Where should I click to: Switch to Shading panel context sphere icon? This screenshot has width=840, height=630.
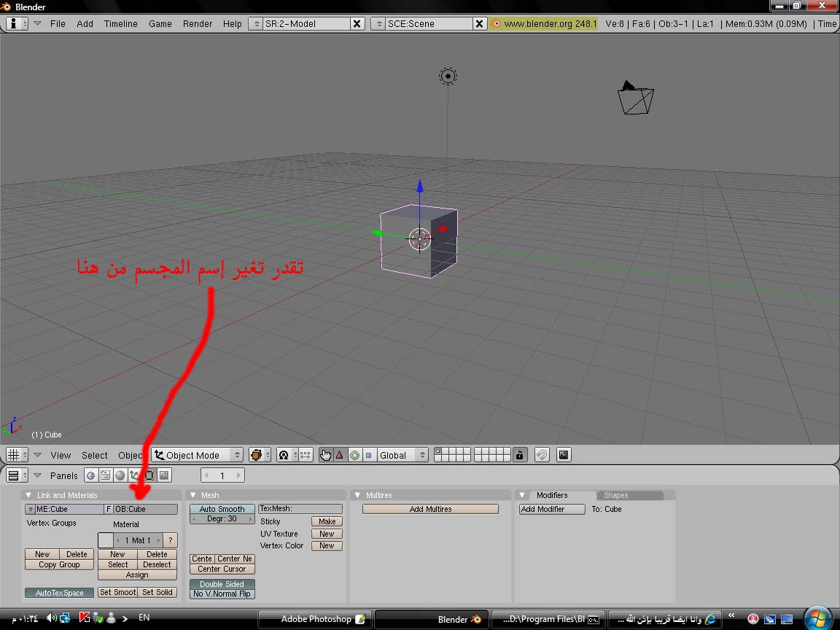pyautogui.click(x=120, y=475)
